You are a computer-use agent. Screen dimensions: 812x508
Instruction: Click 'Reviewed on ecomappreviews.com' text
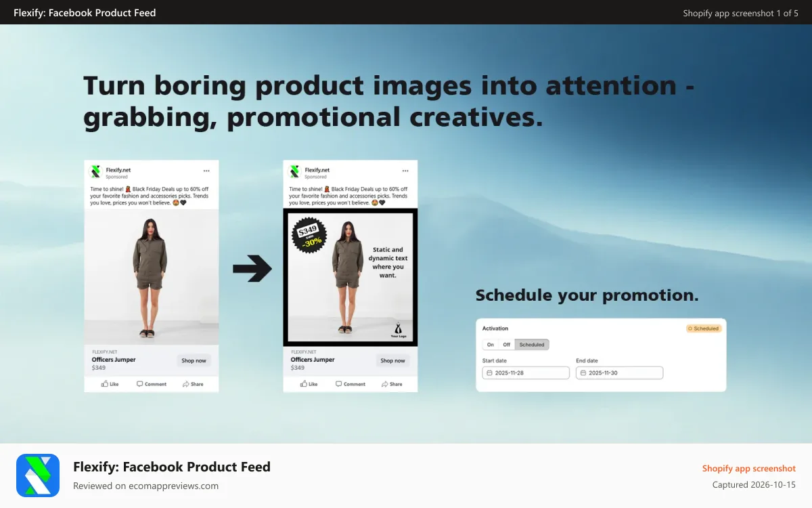[x=145, y=486]
